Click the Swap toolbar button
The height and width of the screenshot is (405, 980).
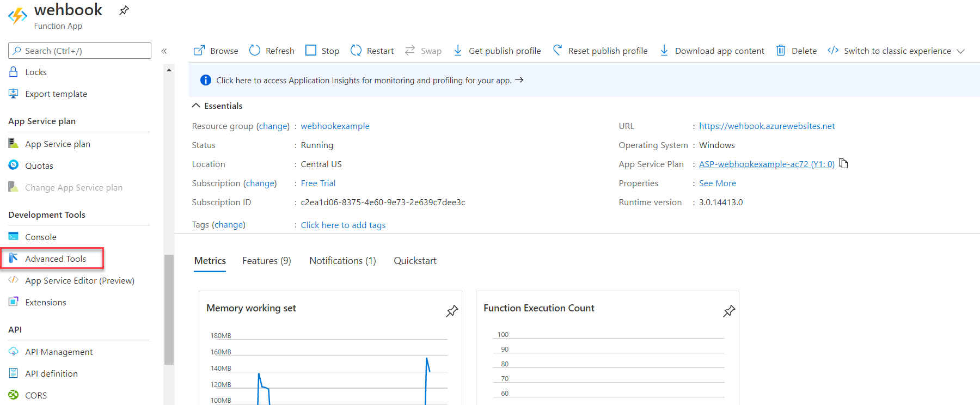(x=423, y=51)
